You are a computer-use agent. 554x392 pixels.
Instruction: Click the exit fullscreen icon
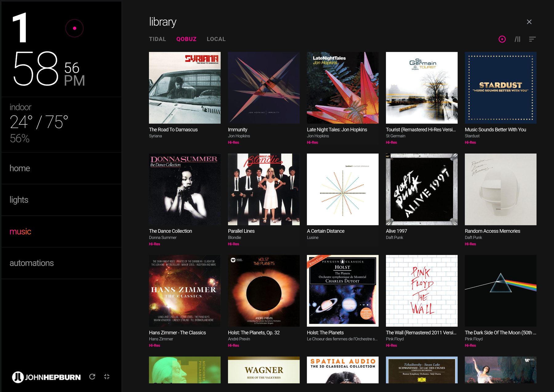[x=107, y=377]
